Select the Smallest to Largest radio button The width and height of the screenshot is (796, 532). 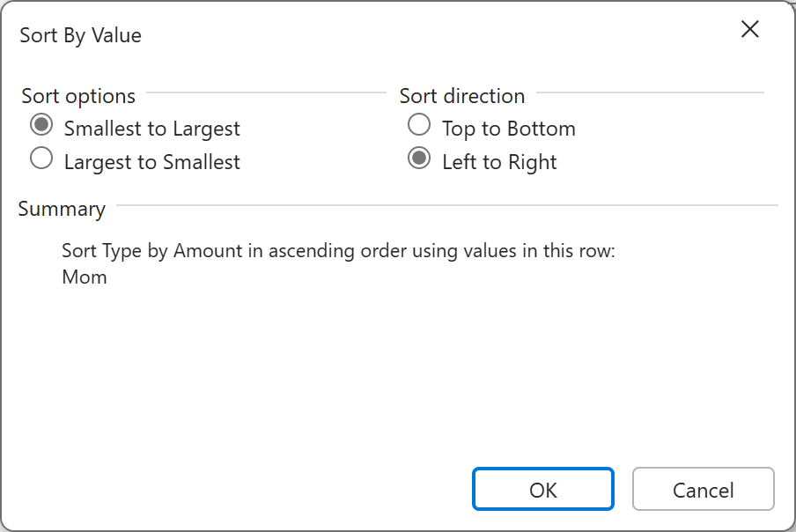click(x=41, y=125)
